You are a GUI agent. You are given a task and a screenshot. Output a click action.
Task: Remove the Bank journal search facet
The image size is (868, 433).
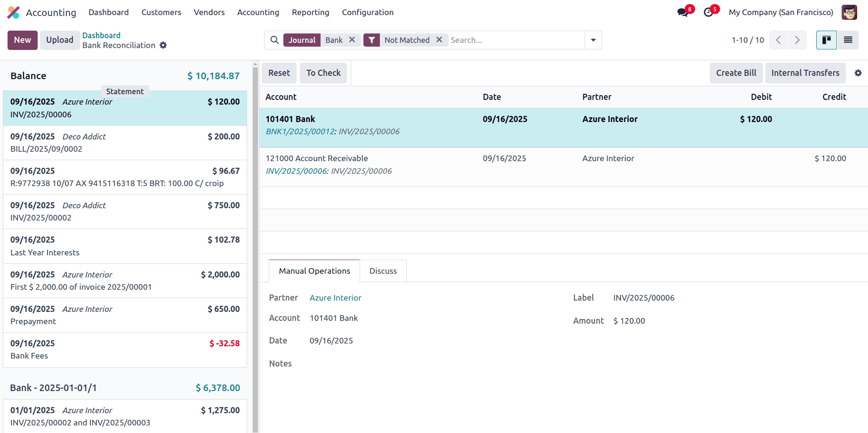point(352,40)
